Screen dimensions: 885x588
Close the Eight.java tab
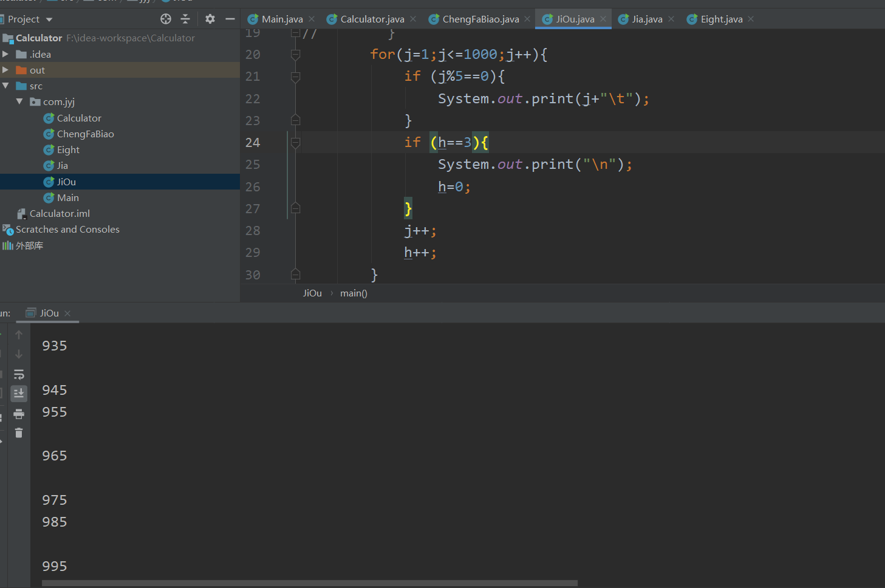(751, 19)
